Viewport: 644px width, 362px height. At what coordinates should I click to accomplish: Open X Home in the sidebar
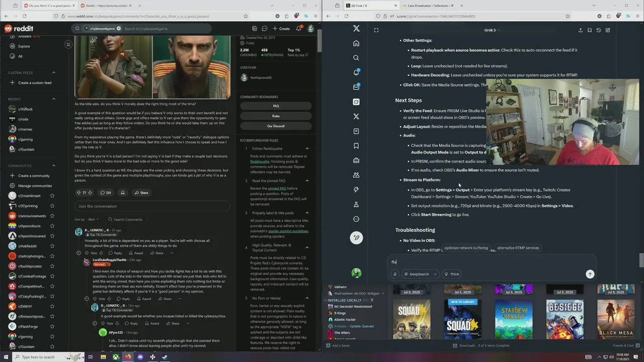pyautogui.click(x=356, y=43)
